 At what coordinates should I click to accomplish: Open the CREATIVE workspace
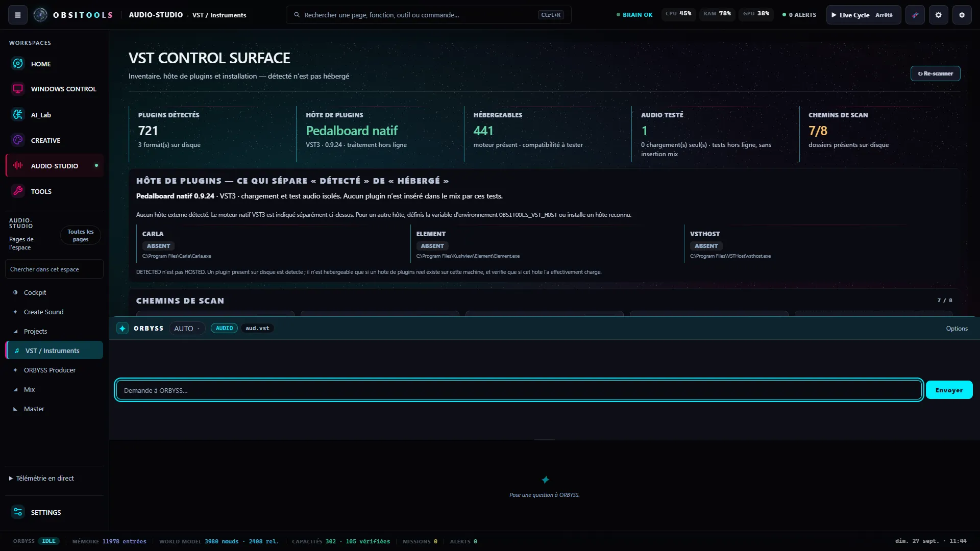click(55, 140)
